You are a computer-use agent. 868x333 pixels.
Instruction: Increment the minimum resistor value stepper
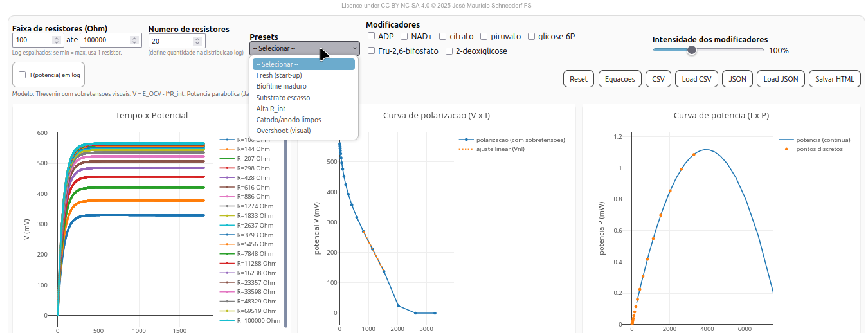56,38
